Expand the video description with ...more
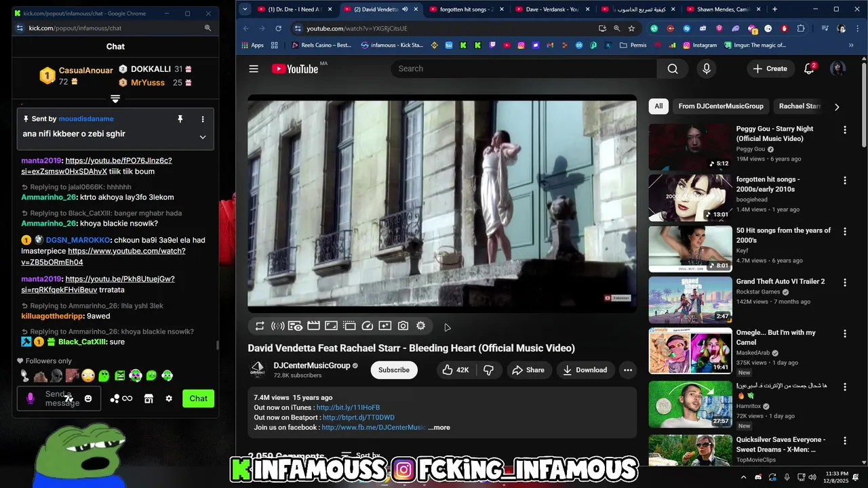 [439, 428]
